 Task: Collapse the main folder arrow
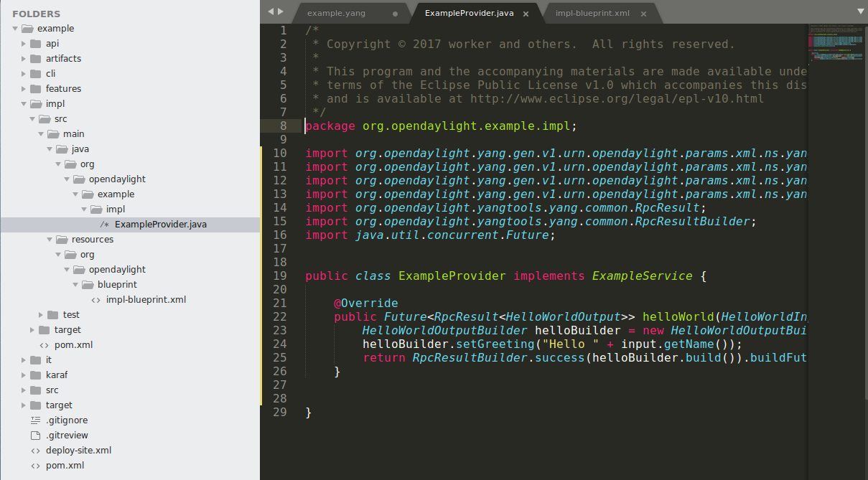41,134
